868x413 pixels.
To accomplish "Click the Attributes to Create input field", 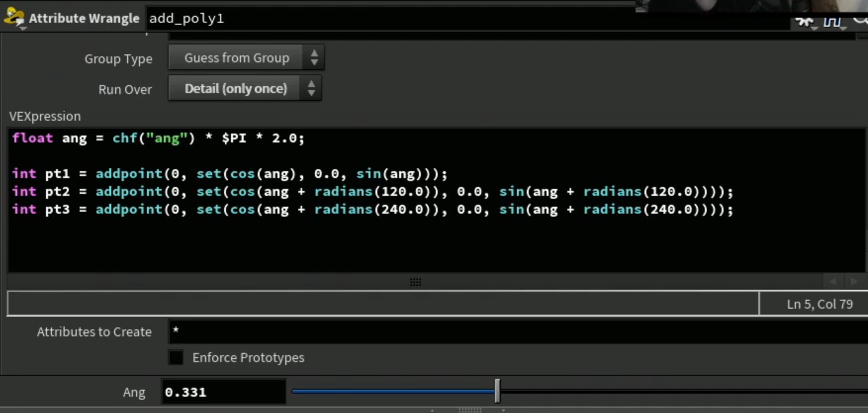I will (x=518, y=331).
